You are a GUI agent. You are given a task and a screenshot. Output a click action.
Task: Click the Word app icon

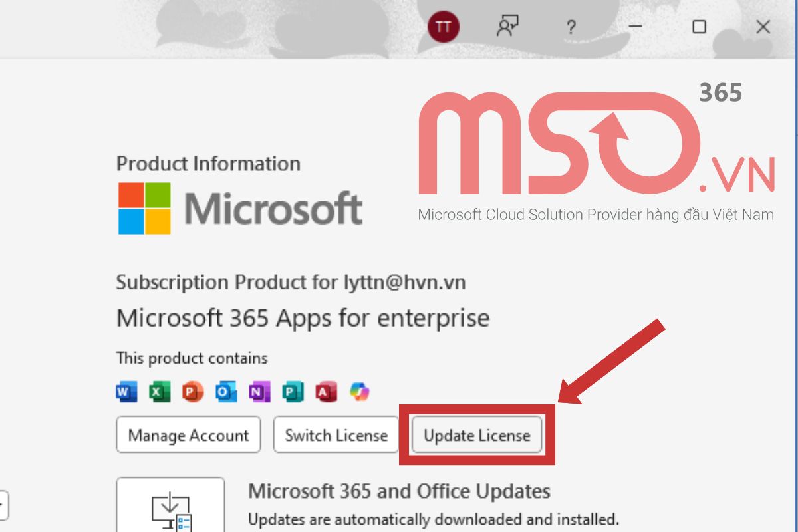click(x=126, y=392)
